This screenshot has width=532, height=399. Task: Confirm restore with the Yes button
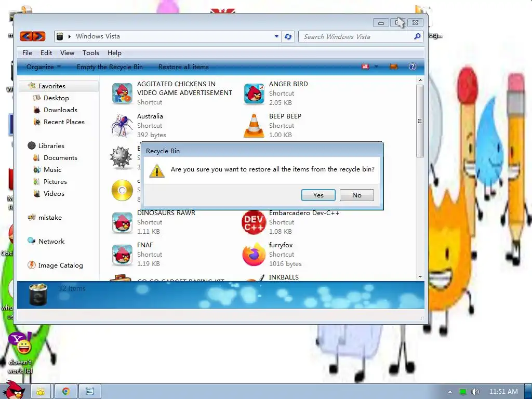(x=318, y=195)
